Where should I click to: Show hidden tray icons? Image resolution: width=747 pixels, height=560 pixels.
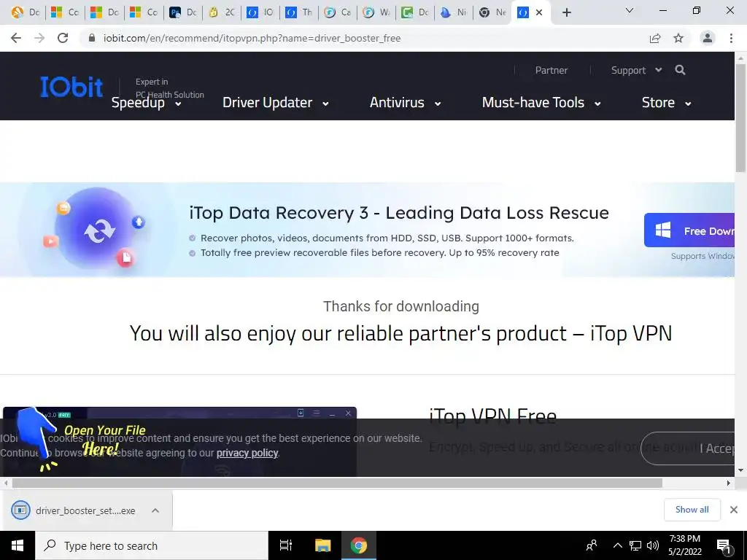coord(617,545)
